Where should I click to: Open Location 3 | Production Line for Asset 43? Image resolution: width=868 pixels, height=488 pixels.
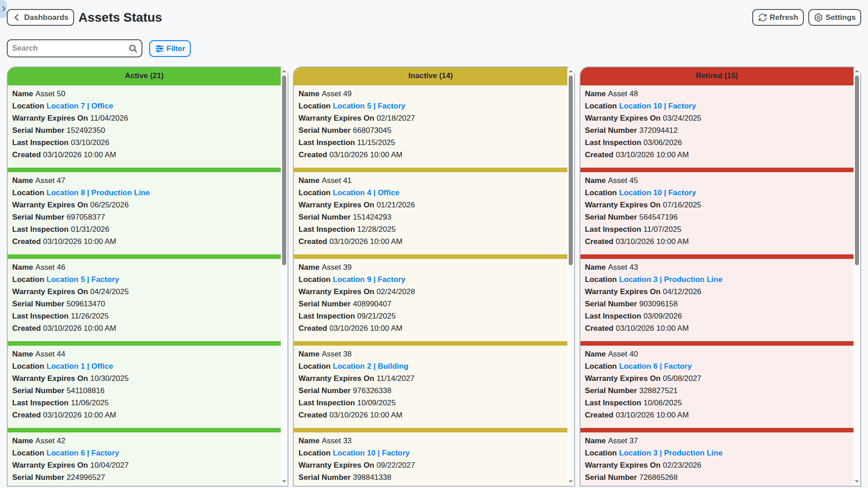point(670,279)
